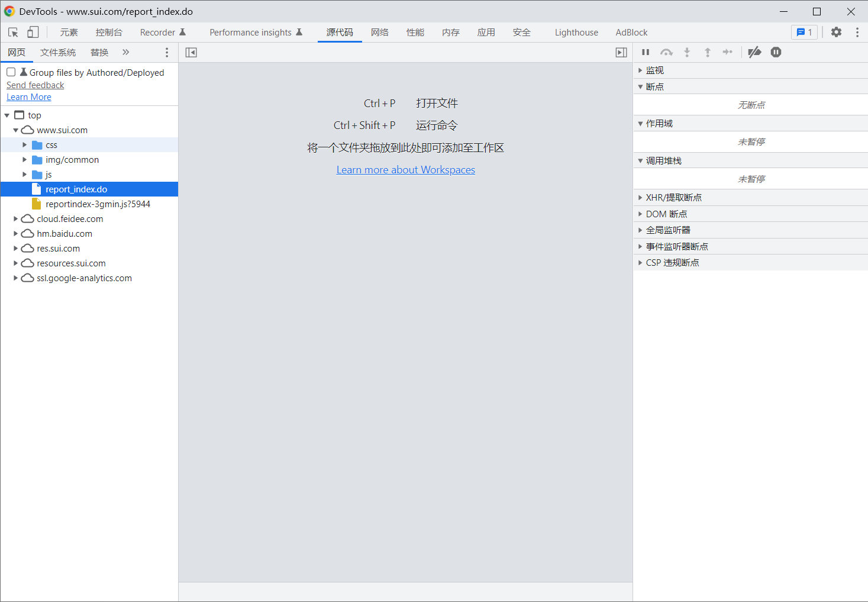Click Learn more about Workspaces link
This screenshot has height=602, width=868.
[406, 170]
